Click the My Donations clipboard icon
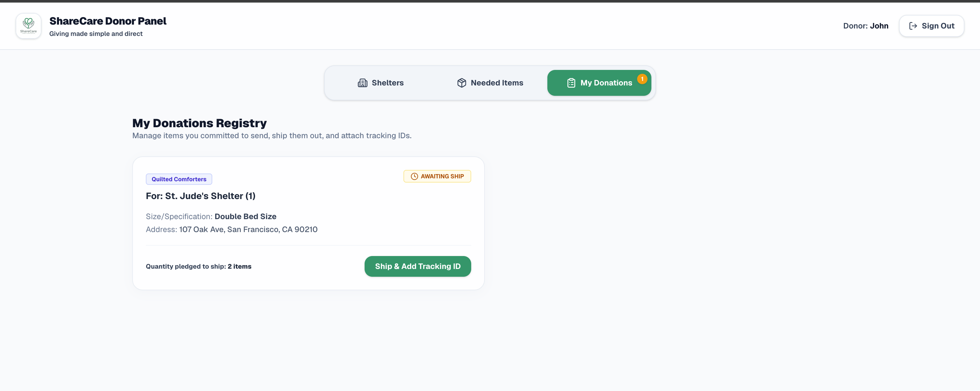This screenshot has width=980, height=391. [x=571, y=83]
